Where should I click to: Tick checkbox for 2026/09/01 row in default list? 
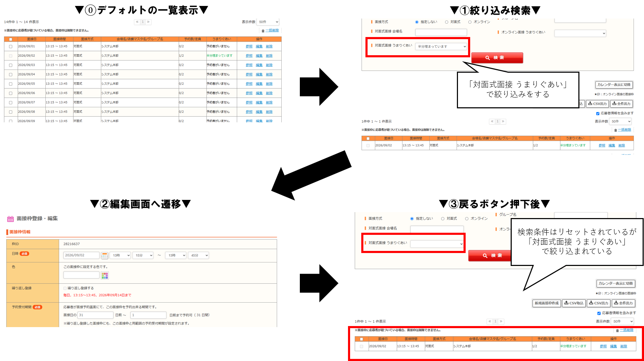click(11, 46)
